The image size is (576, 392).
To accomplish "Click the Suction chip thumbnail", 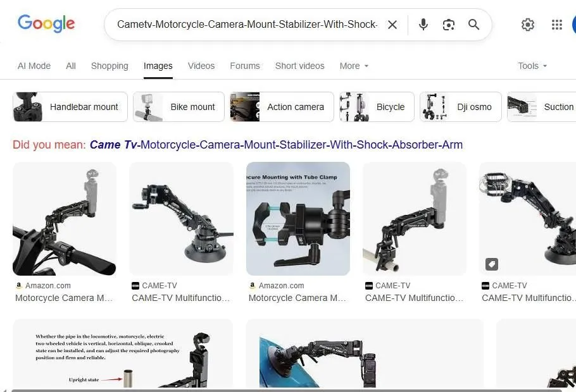I will [522, 107].
